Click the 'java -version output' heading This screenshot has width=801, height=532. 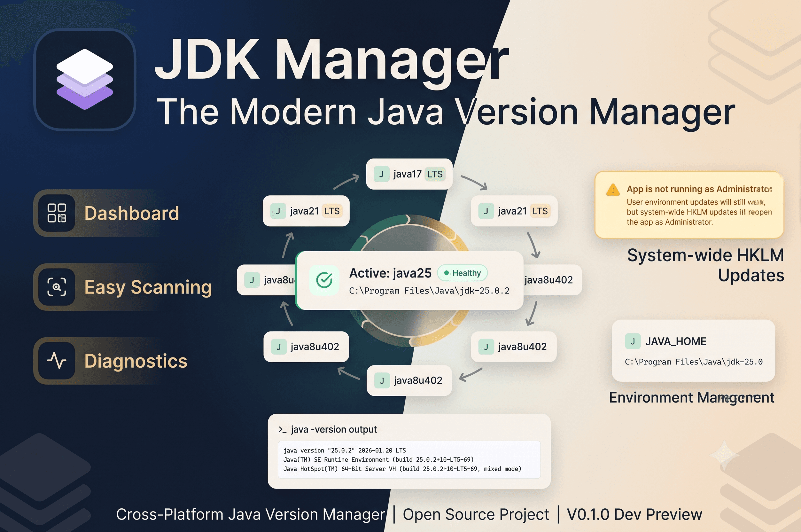pyautogui.click(x=334, y=430)
